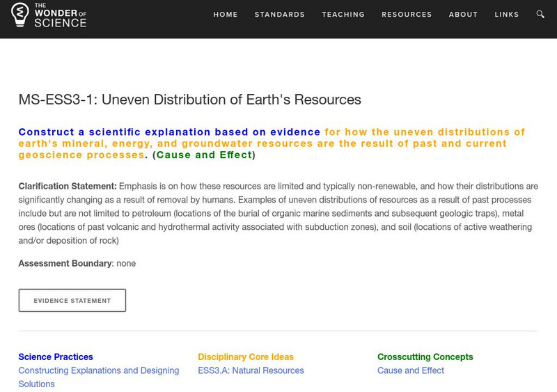Click the Wonder of Science lightbulb logo icon
Image resolution: width=557 pixels, height=392 pixels.
coord(20,14)
